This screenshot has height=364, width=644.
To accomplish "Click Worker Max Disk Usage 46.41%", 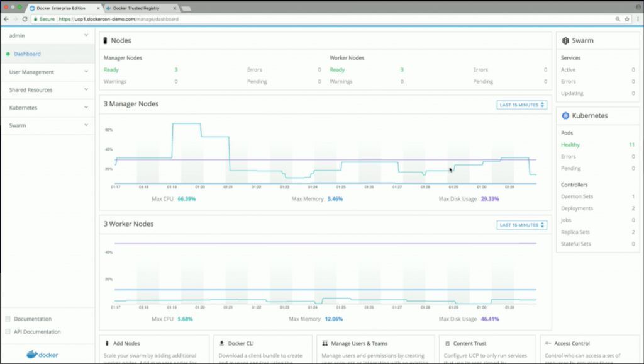I will coord(490,319).
